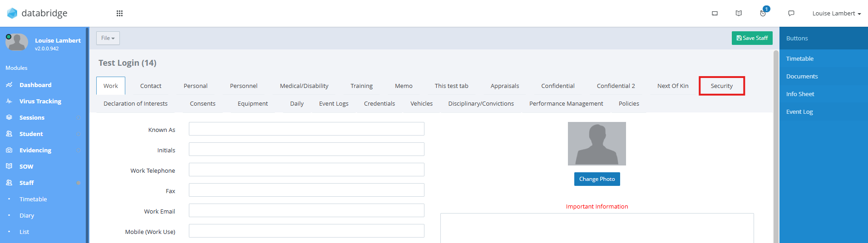Open the Performance Management tab

[566, 103]
